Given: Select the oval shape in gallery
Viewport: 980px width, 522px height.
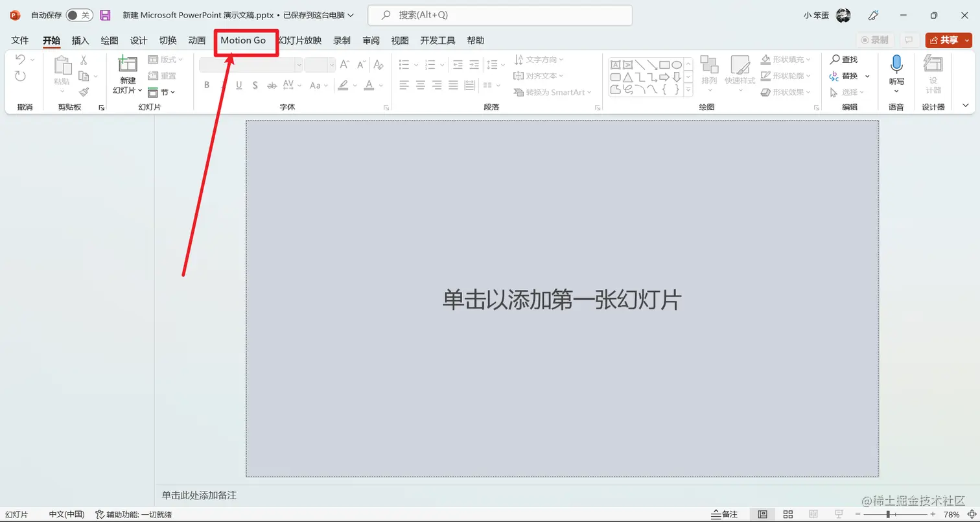Looking at the screenshot, I should [x=677, y=65].
